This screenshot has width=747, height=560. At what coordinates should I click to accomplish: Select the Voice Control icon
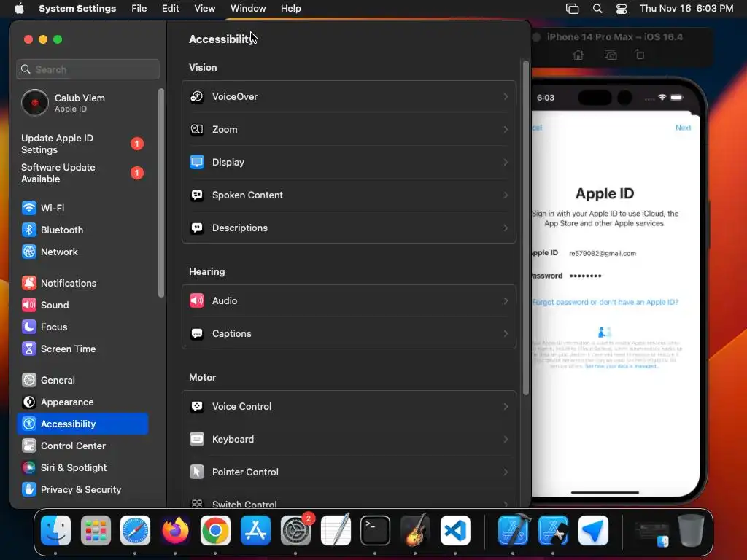(197, 406)
